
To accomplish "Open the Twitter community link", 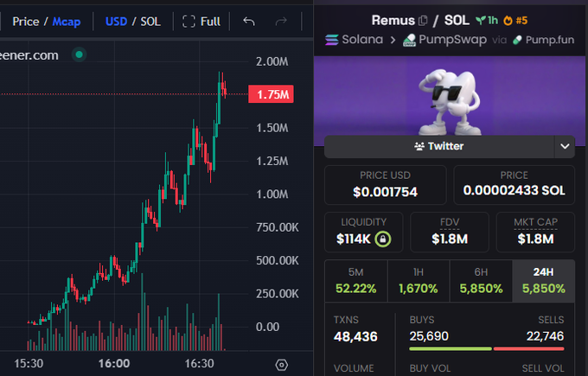I will 439,146.
